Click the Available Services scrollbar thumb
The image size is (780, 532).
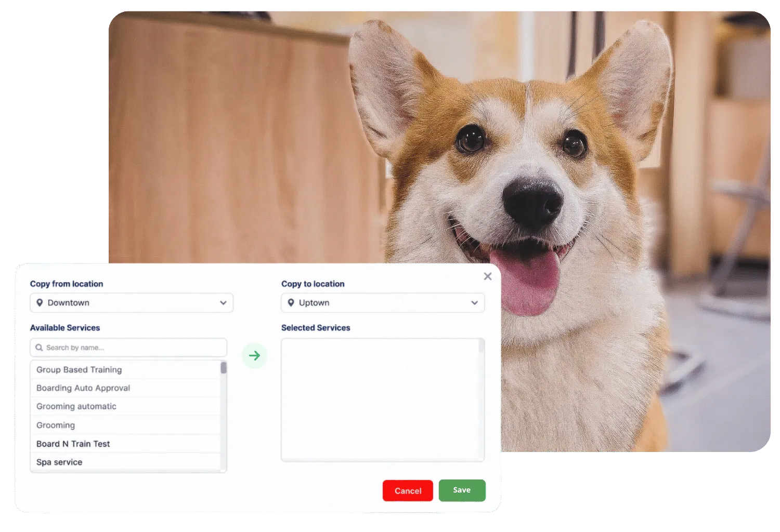[x=224, y=368]
